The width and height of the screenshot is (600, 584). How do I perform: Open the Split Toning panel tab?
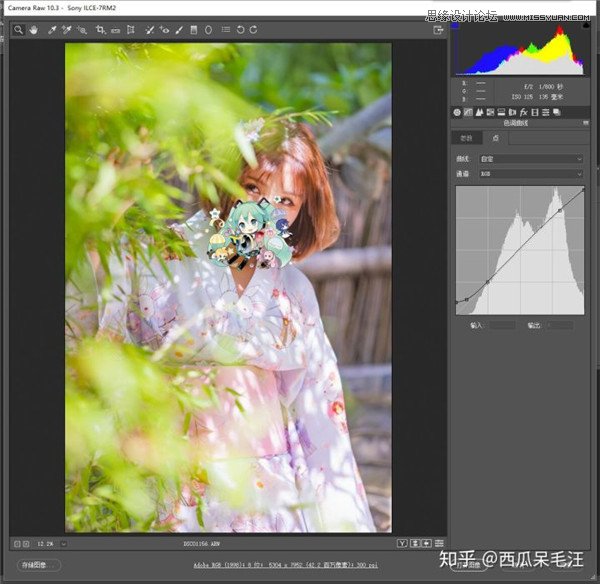[x=501, y=112]
